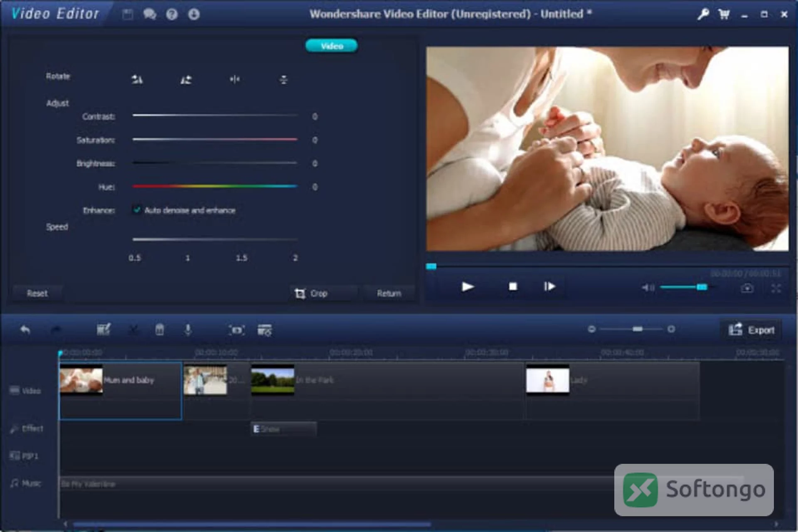Click the edit clip icon in toolbar

[x=103, y=330]
